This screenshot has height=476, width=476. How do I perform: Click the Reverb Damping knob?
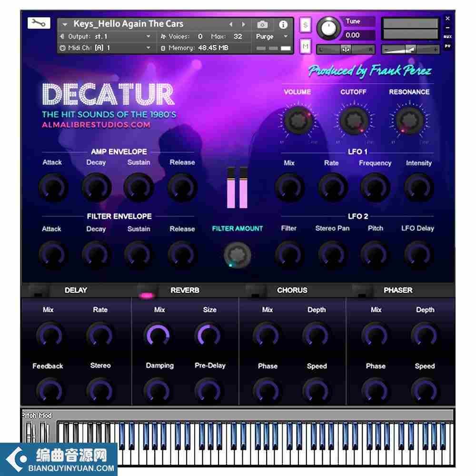[x=158, y=391]
